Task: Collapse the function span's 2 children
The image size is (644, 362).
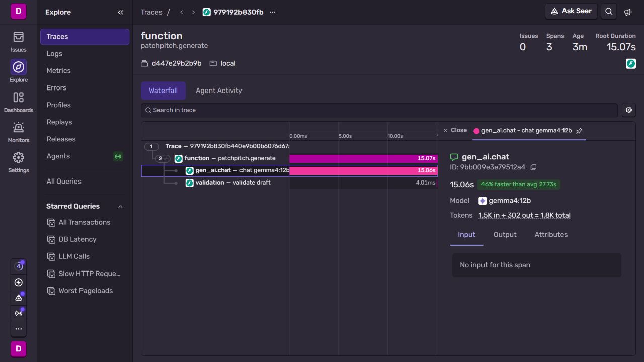Action: click(162, 158)
